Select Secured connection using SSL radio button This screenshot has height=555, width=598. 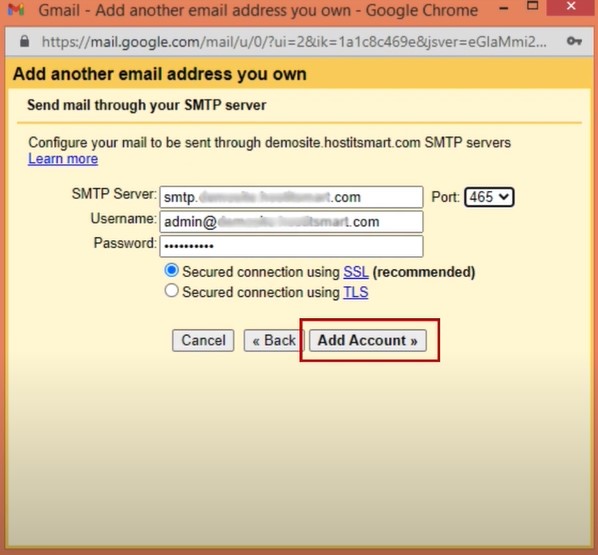pos(171,270)
